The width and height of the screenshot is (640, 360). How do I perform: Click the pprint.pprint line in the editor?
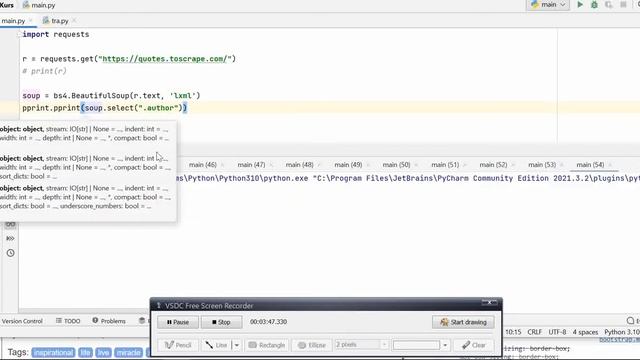click(x=104, y=108)
